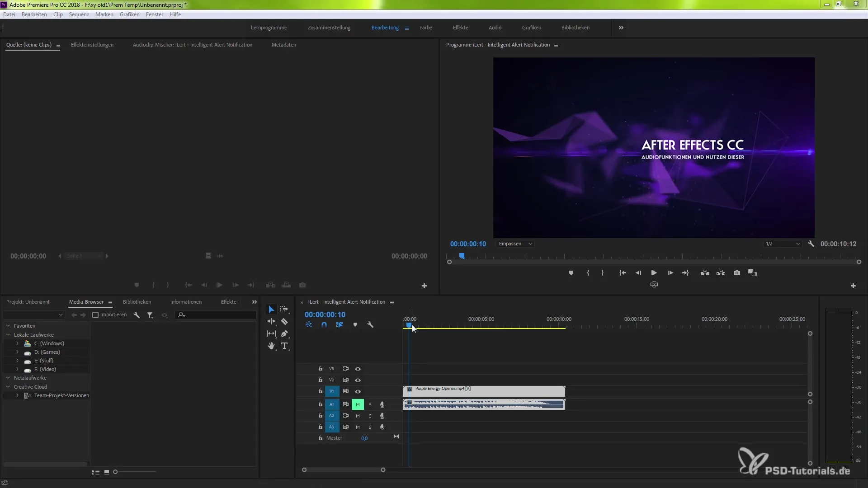
Task: Switch to Farbe workspace
Action: (425, 28)
